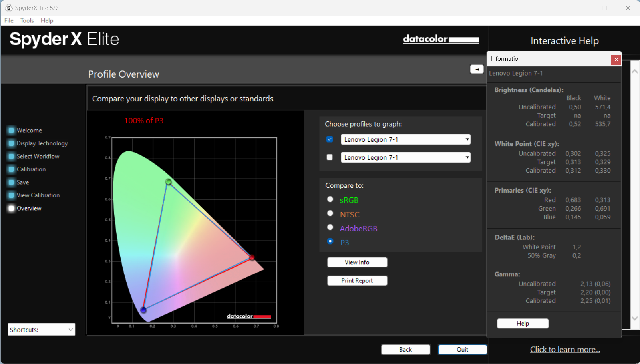Click the View Calibration step icon
Viewport: 640px width, 364px height.
11,195
